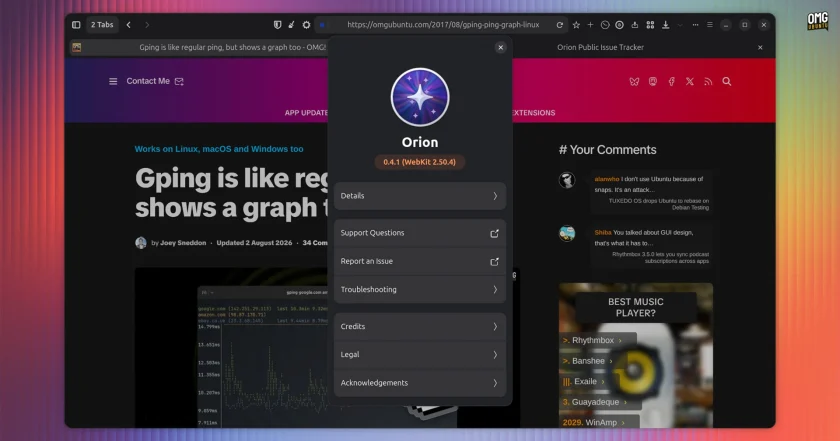Open Report an Issue external link

[x=420, y=261]
